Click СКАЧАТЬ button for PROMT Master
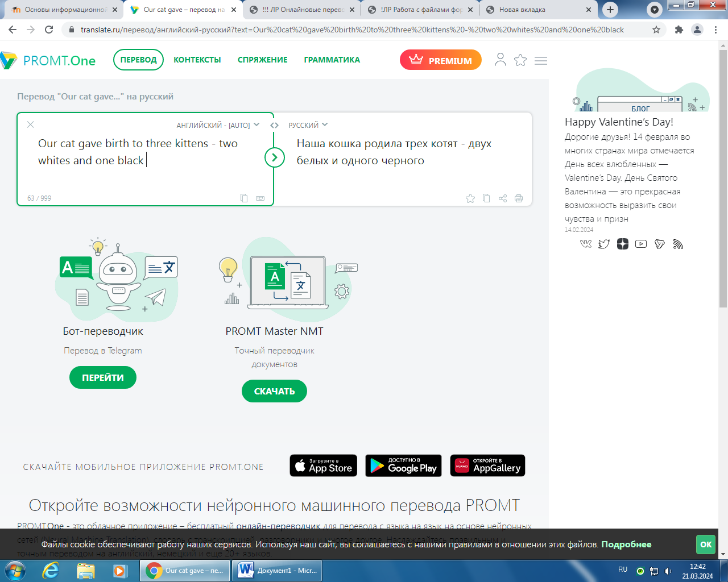Screen dimensions: 728x582 [x=274, y=391]
